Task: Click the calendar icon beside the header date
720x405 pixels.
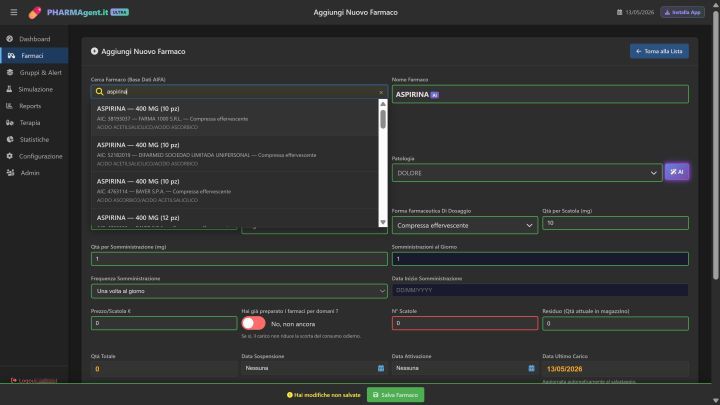Action: click(619, 12)
